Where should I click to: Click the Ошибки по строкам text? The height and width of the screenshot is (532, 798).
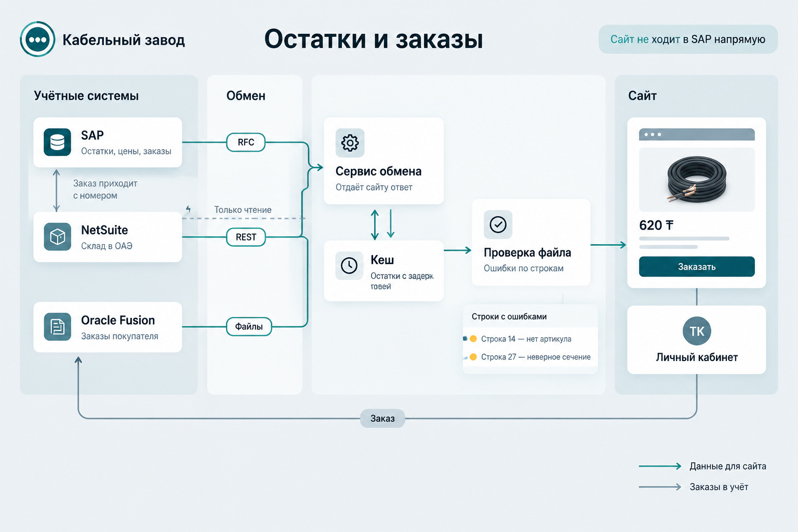pyautogui.click(x=524, y=268)
